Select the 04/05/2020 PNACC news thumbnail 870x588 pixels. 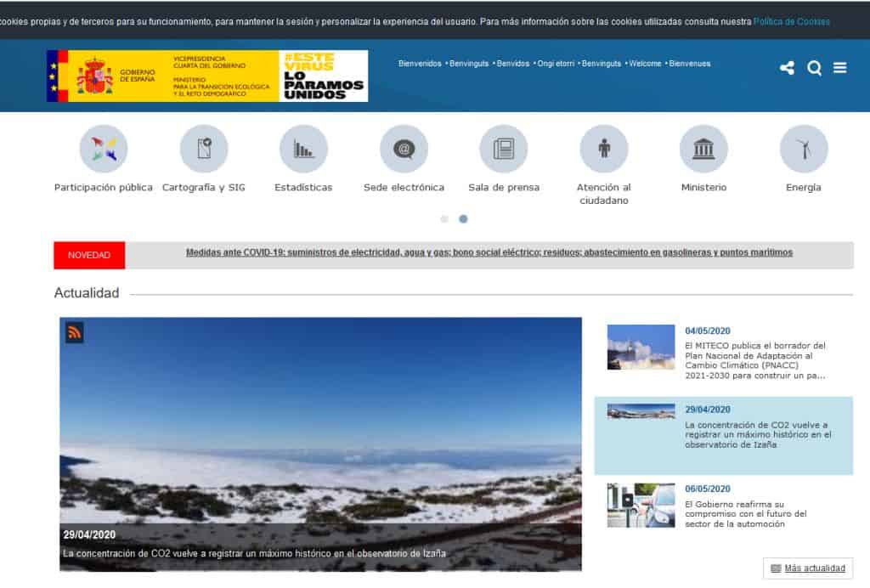pos(641,348)
